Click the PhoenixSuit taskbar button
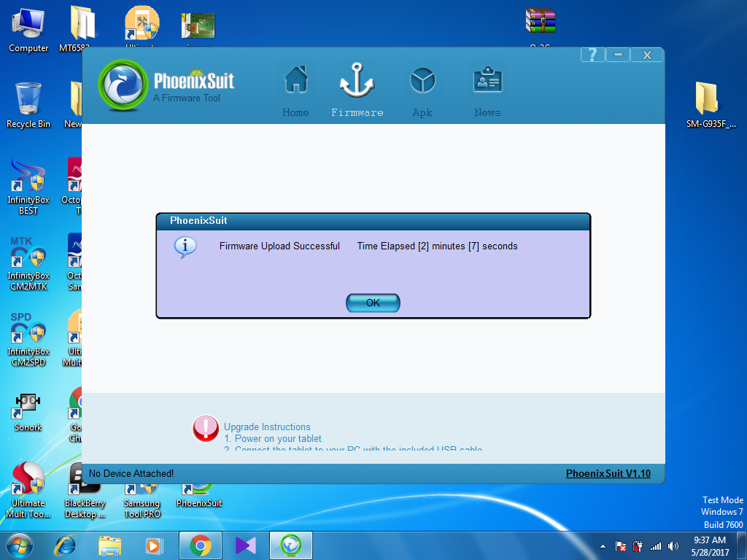Viewport: 747px width, 560px height. (291, 545)
